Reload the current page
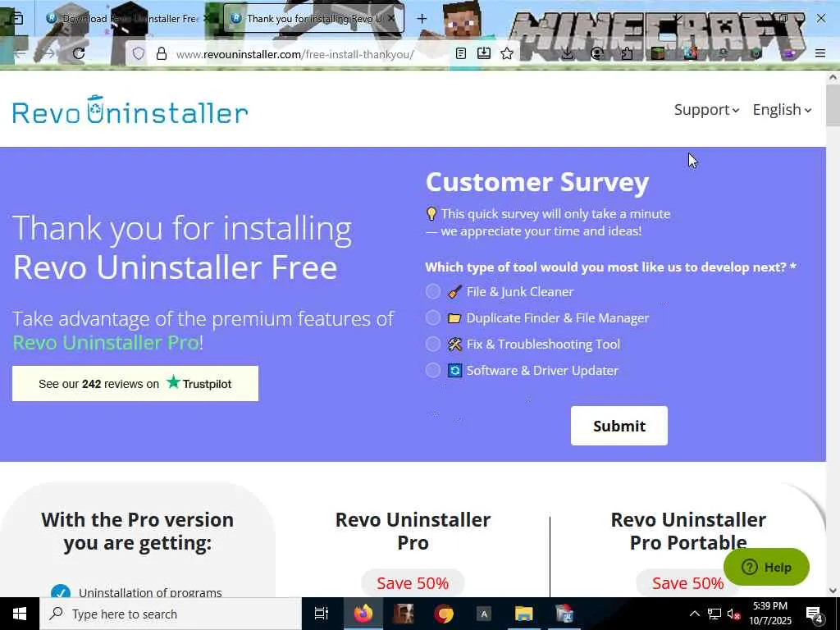 click(x=79, y=53)
